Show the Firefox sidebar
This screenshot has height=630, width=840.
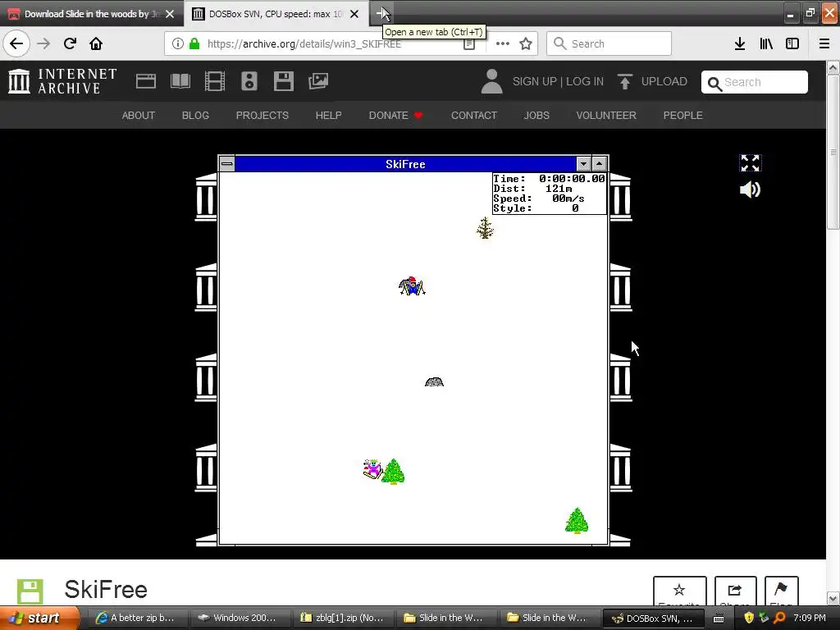(792, 43)
